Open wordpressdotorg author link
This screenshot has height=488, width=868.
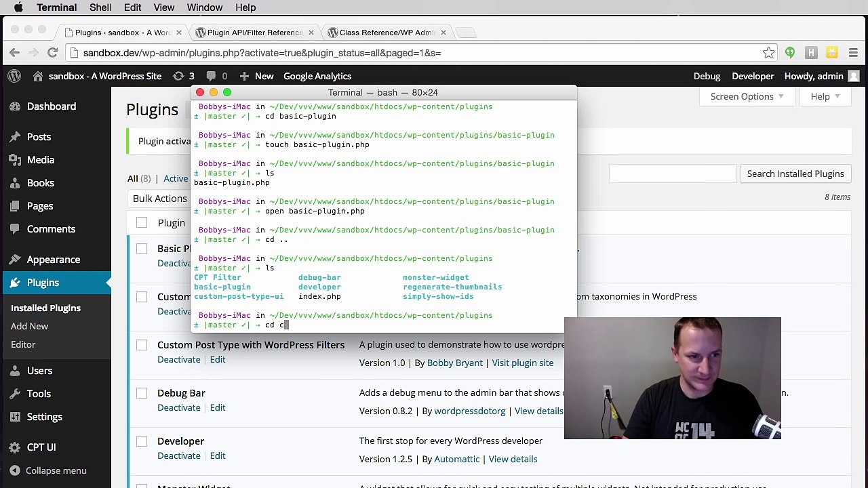pos(470,411)
